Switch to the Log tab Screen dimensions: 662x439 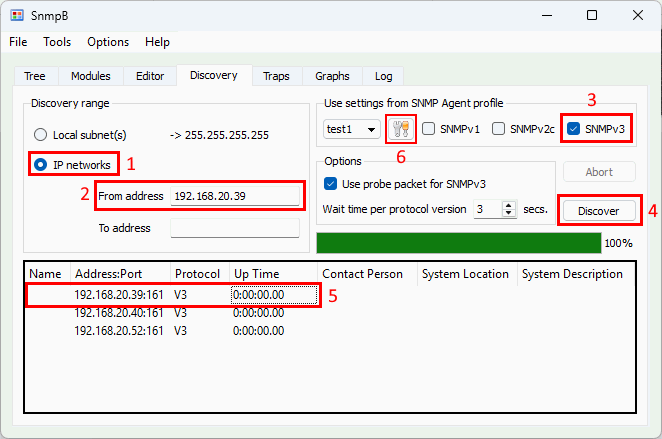[x=383, y=76]
